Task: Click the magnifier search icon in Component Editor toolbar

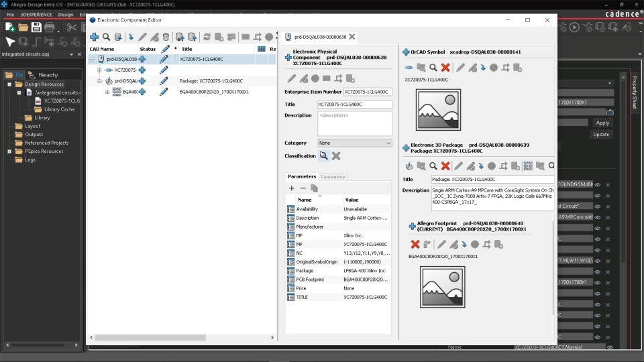Action: [107, 37]
